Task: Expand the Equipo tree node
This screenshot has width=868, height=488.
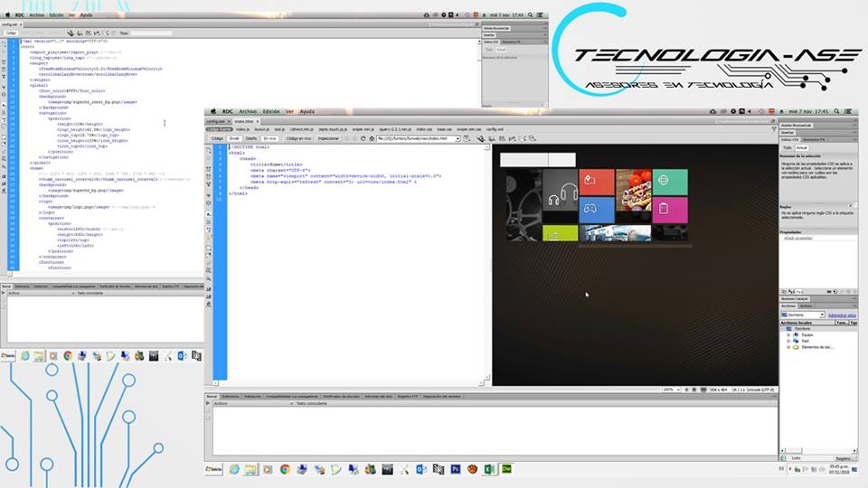Action: (x=788, y=334)
